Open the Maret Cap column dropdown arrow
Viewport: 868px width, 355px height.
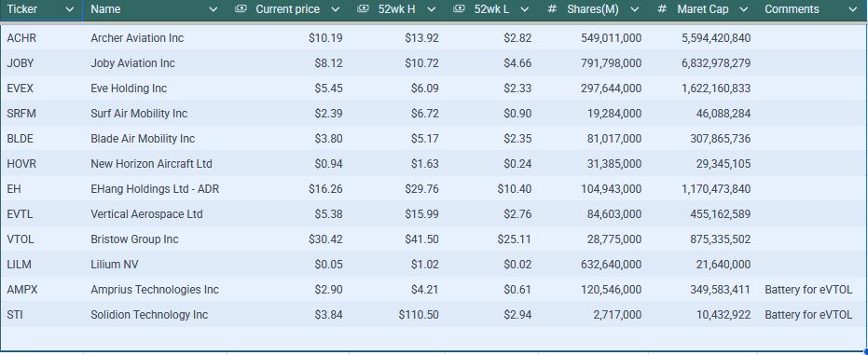coord(745,9)
